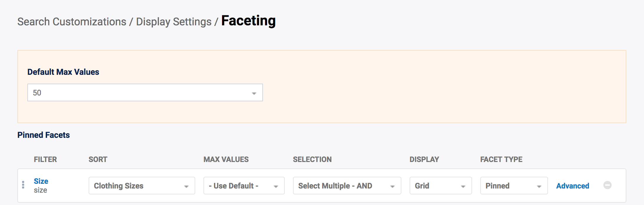Click the FACET TYPE column header
Image resolution: width=644 pixels, height=205 pixels.
501,159
